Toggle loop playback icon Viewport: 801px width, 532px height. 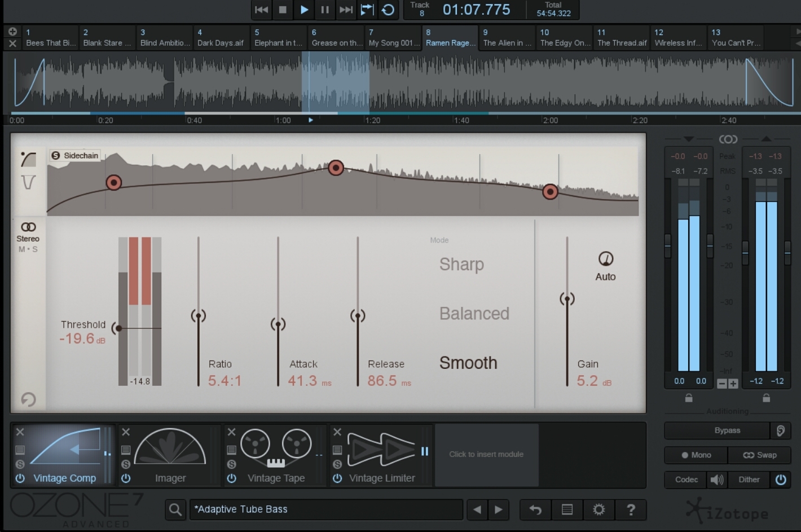pyautogui.click(x=388, y=10)
